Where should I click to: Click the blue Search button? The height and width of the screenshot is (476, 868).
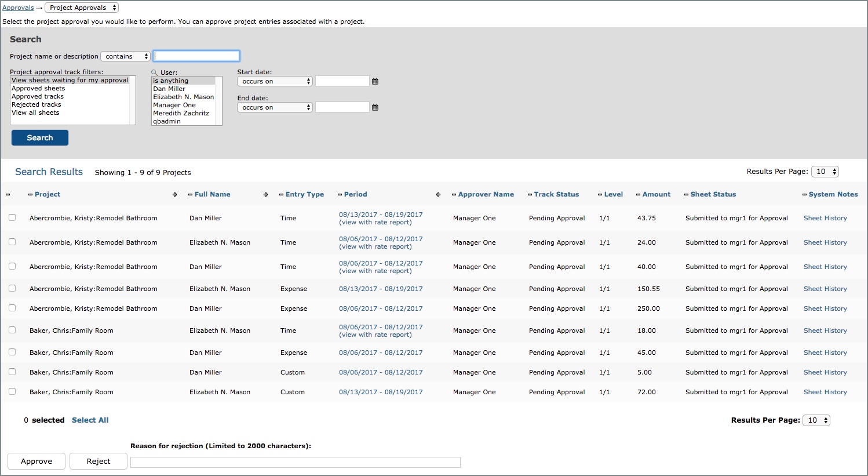pyautogui.click(x=40, y=138)
